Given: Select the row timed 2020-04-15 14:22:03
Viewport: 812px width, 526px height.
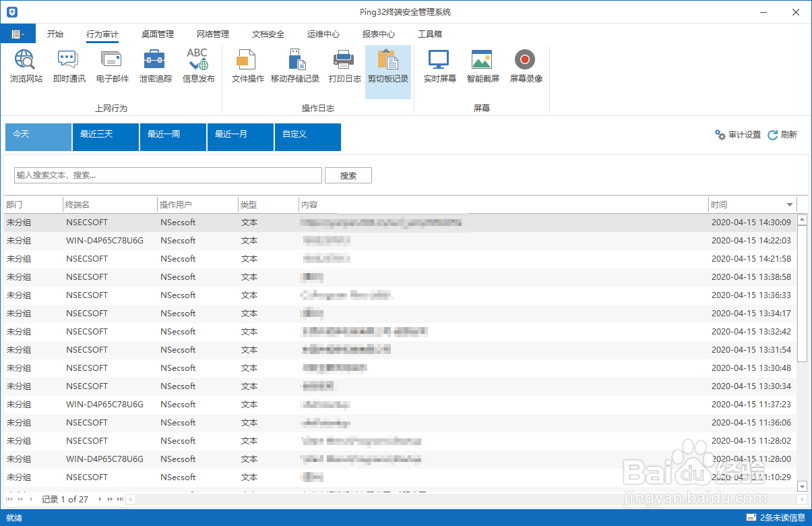Looking at the screenshot, I should click(400, 241).
